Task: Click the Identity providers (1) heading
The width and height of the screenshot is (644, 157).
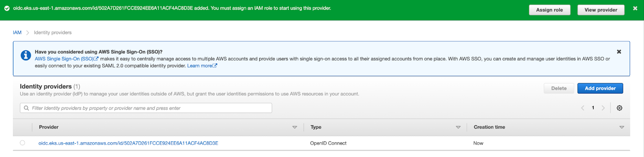Action: point(50,86)
